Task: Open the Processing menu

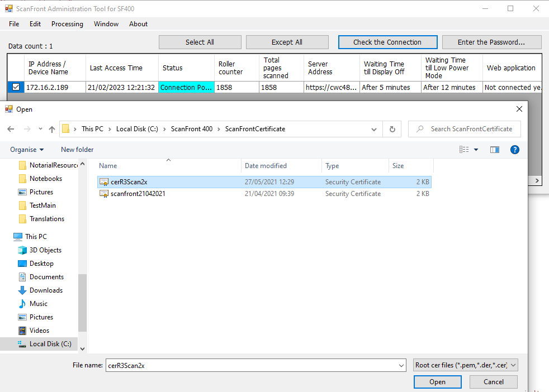Action: (67, 24)
